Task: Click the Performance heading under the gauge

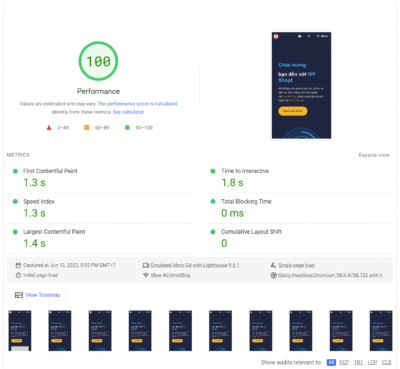Action: click(x=98, y=91)
